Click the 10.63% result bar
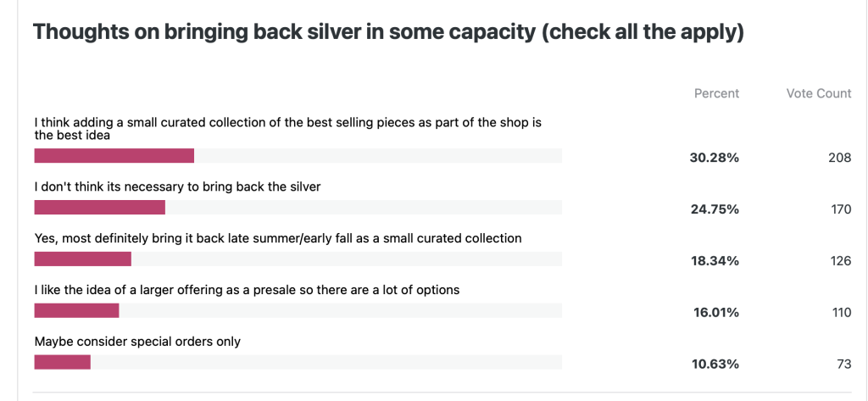 (x=62, y=362)
